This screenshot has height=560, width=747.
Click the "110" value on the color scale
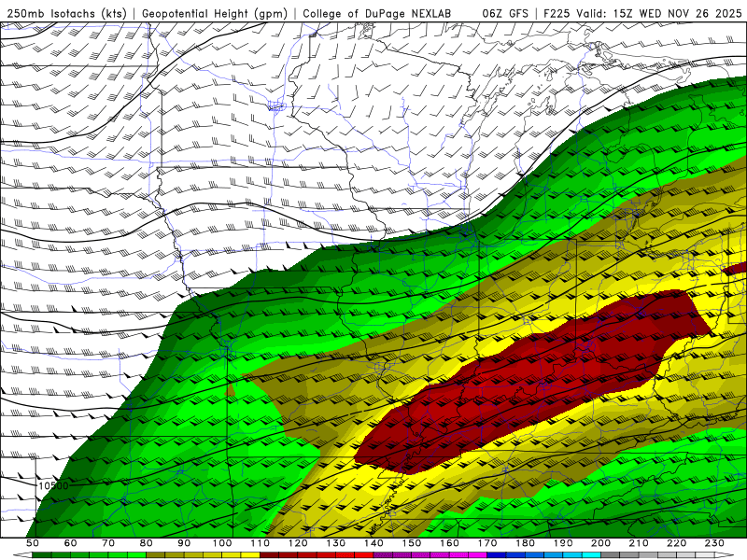point(261,543)
